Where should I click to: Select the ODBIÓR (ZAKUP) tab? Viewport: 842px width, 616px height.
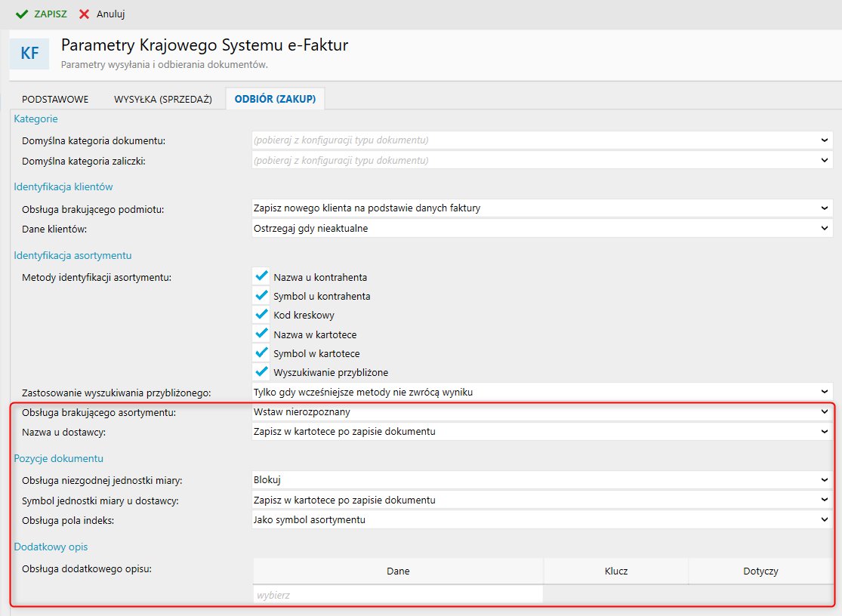[275, 99]
